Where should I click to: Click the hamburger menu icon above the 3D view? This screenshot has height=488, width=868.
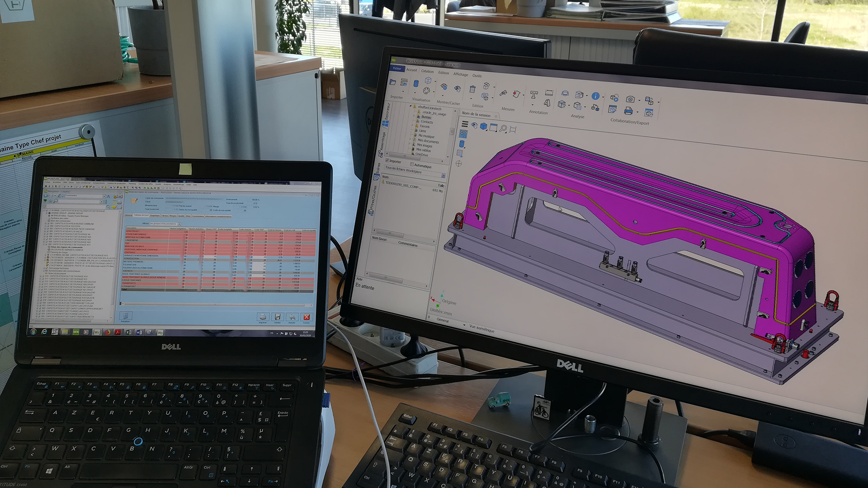(x=465, y=124)
